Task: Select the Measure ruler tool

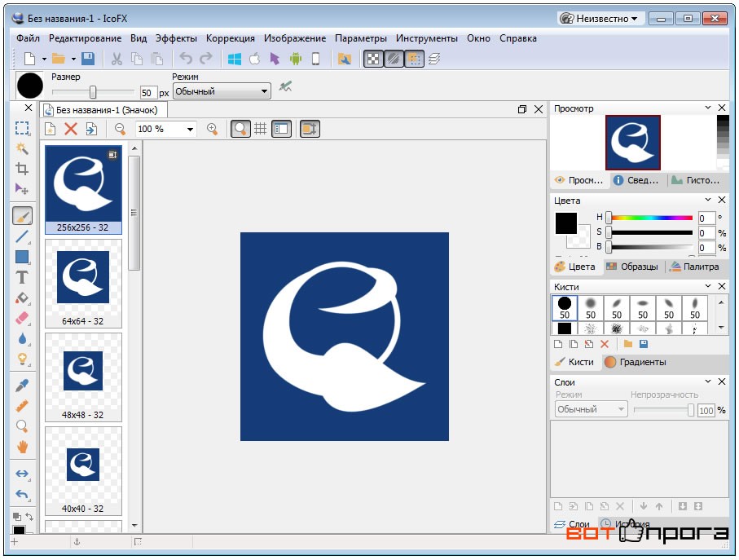Action: [x=22, y=406]
